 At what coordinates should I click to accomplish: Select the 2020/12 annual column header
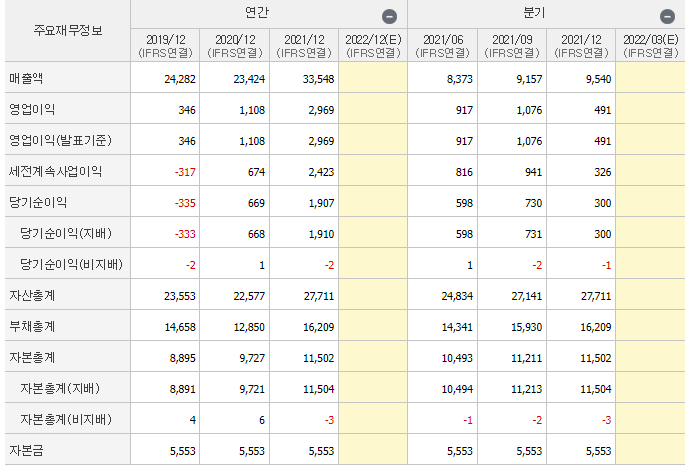point(235,45)
